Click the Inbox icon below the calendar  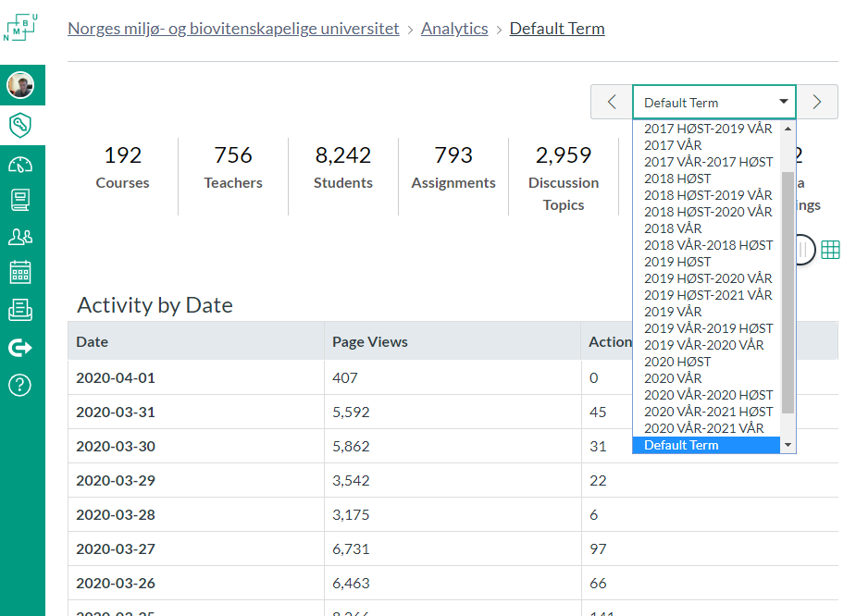click(19, 309)
